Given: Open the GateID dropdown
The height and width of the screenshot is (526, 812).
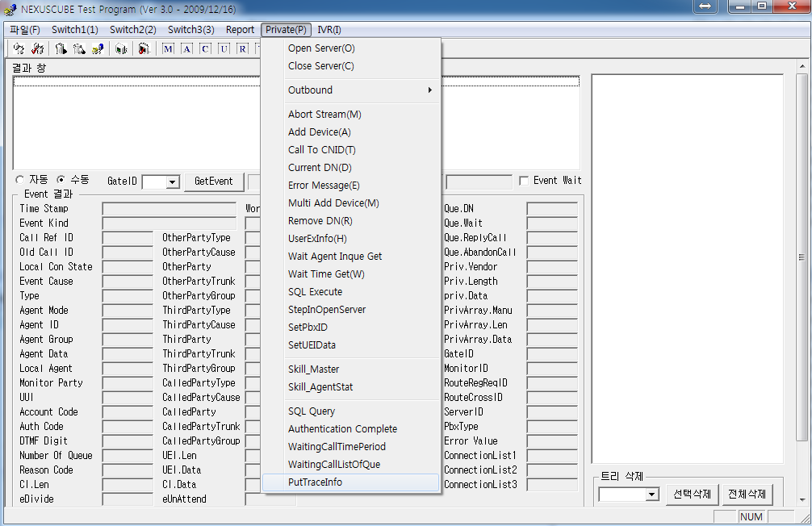Looking at the screenshot, I should [173, 182].
